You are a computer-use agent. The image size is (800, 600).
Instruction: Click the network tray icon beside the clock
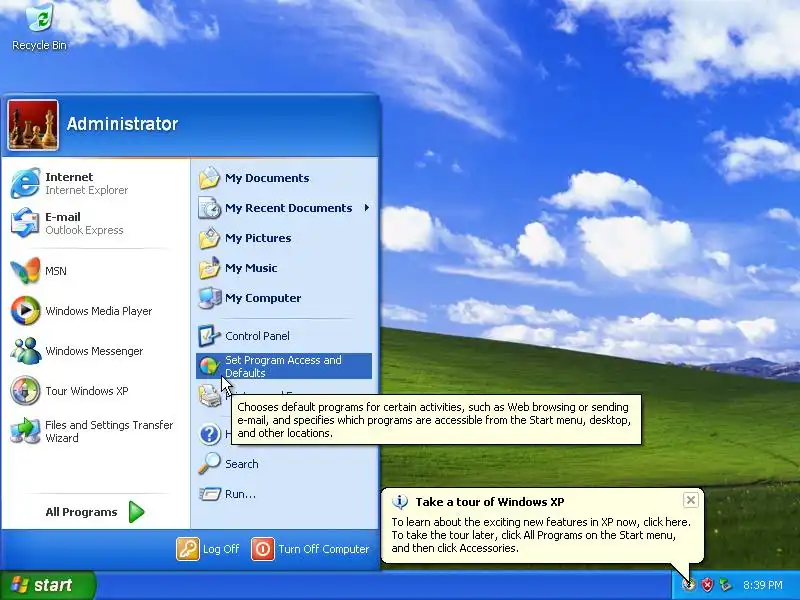tap(725, 585)
